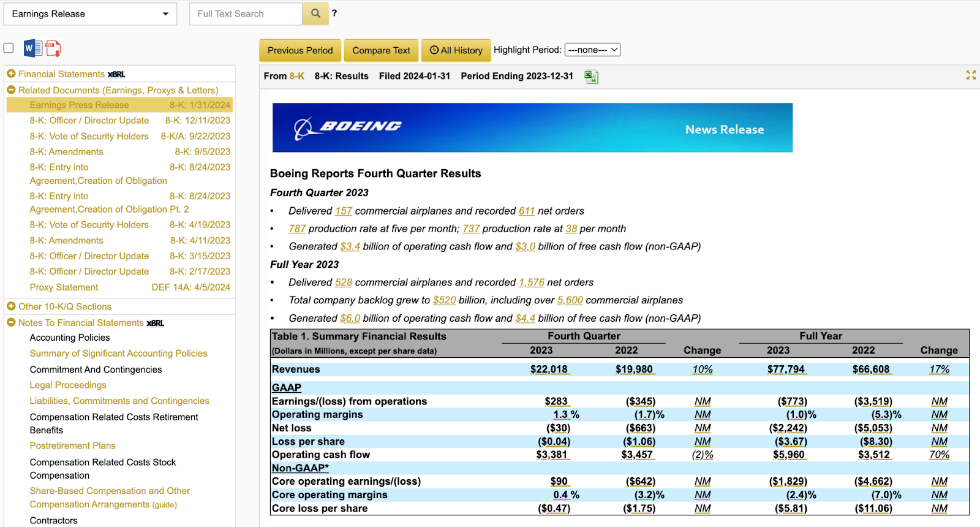Screen dimensions: 980x527
Task: Click the $77,794 full year revenue
Action: point(786,369)
